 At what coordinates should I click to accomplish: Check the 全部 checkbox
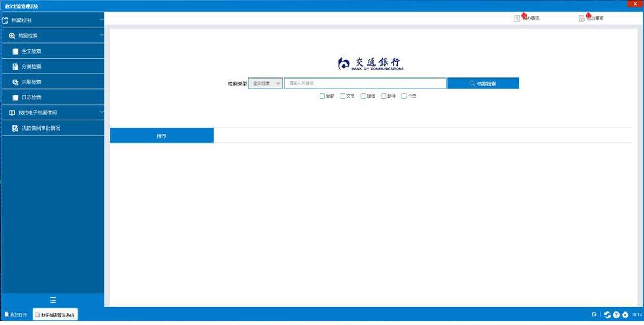tap(322, 96)
